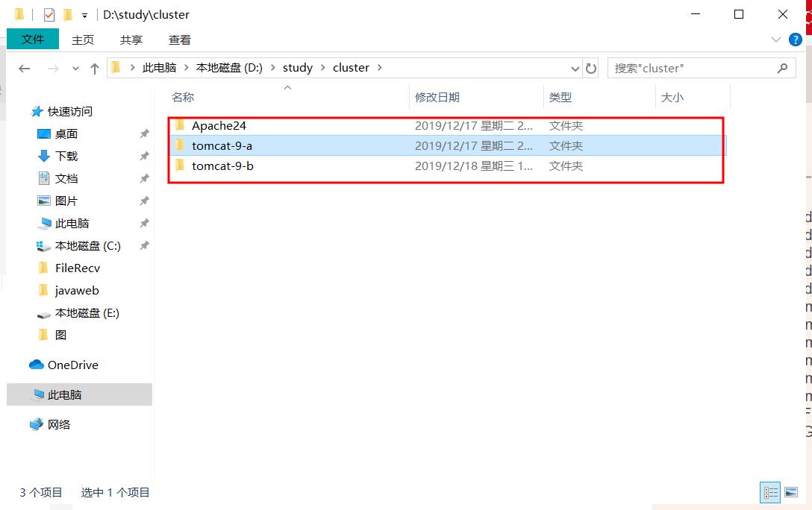Click 此电脑 in the address breadcrumb
The width and height of the screenshot is (812, 510).
pyautogui.click(x=159, y=68)
